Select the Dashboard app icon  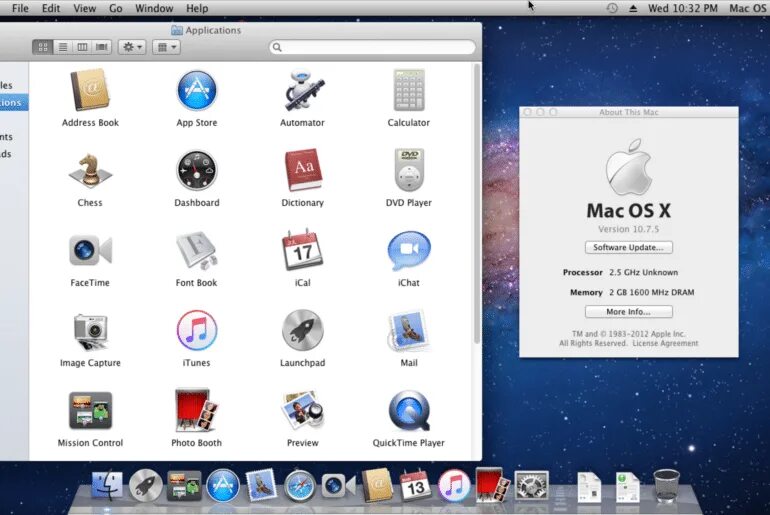coord(196,171)
